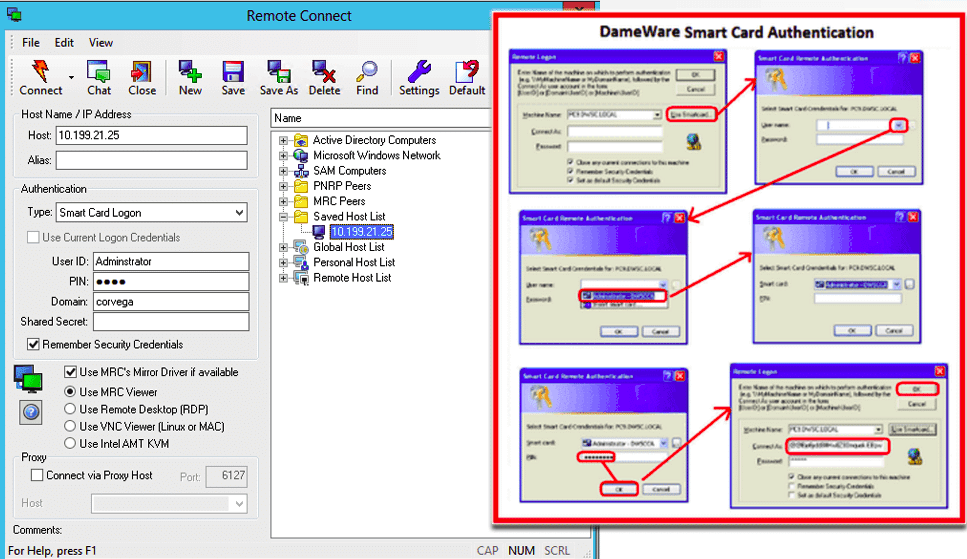
Task: Collapse the Saved Host List node
Action: point(283,217)
